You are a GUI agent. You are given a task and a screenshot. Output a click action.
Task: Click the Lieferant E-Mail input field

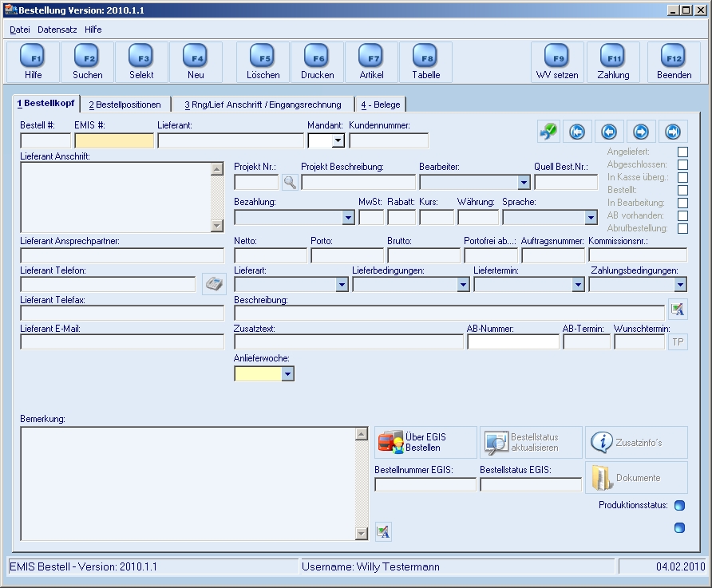[122, 342]
